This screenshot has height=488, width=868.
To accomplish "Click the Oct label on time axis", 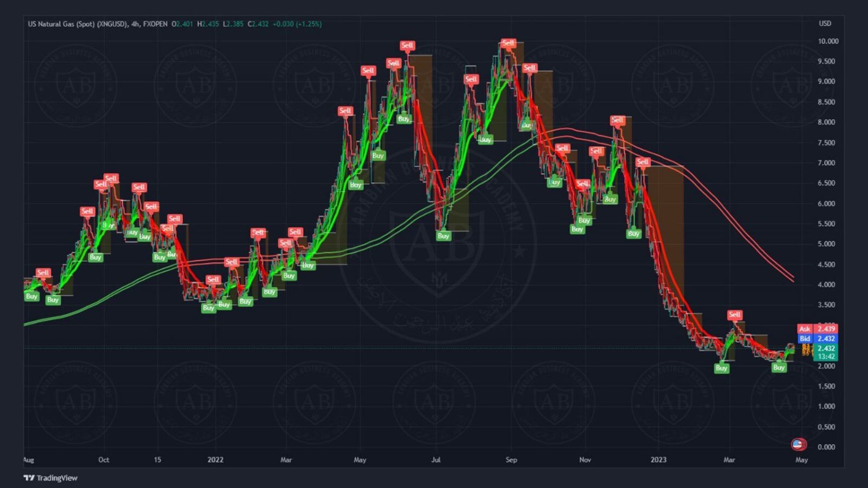I will [104, 460].
